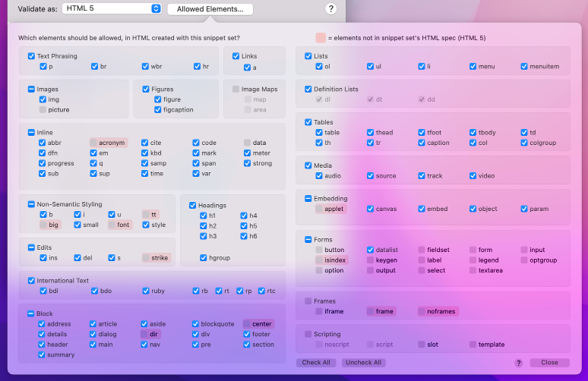Screen dimensions: 588x381
Task: Uncheck the summary checkbox
Action: tap(42, 354)
